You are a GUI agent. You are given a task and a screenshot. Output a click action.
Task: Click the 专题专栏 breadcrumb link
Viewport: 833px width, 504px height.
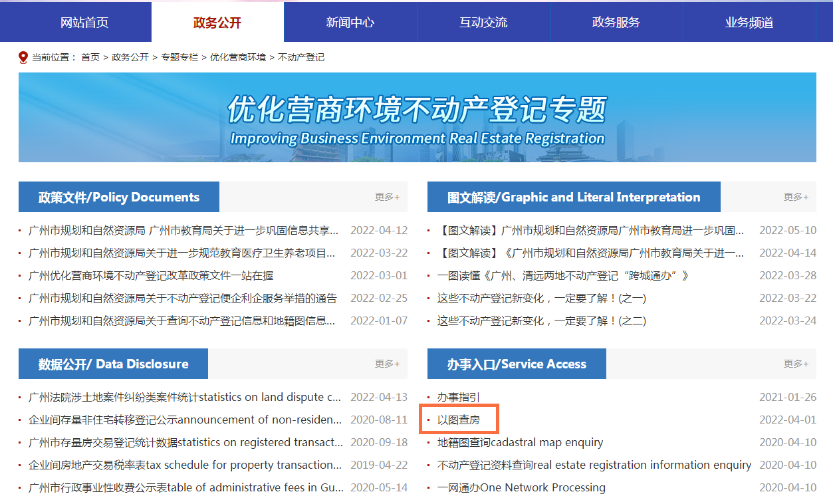(179, 58)
